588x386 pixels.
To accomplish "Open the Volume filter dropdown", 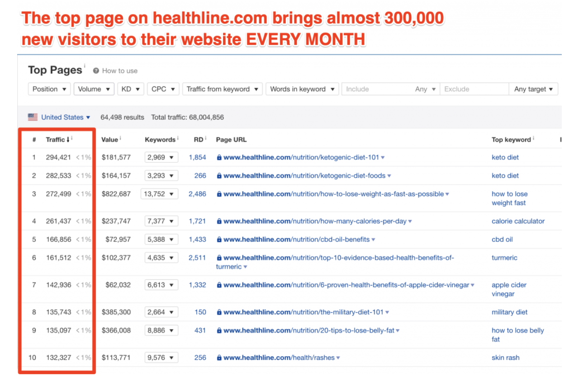I will click(94, 89).
